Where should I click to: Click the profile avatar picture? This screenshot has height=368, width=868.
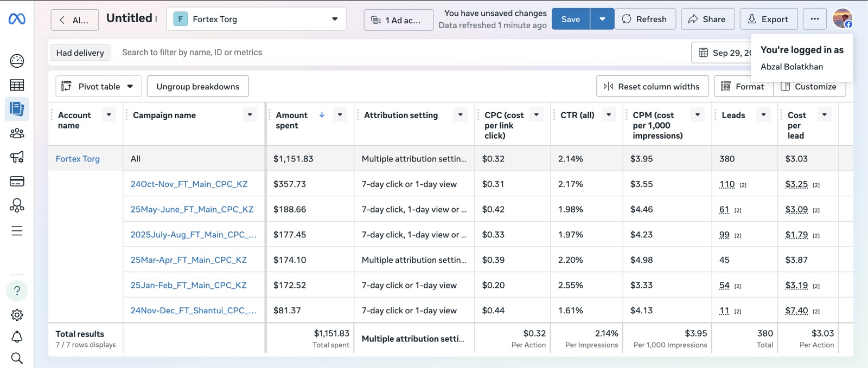click(x=843, y=18)
